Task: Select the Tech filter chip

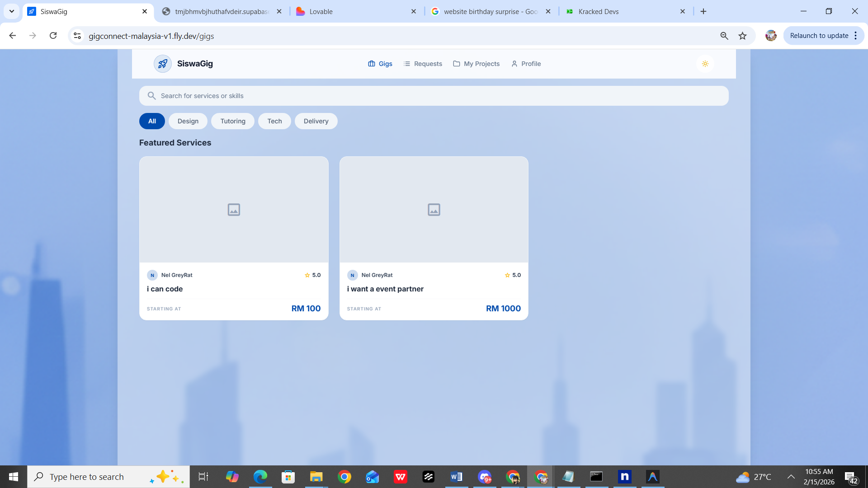Action: pos(274,121)
